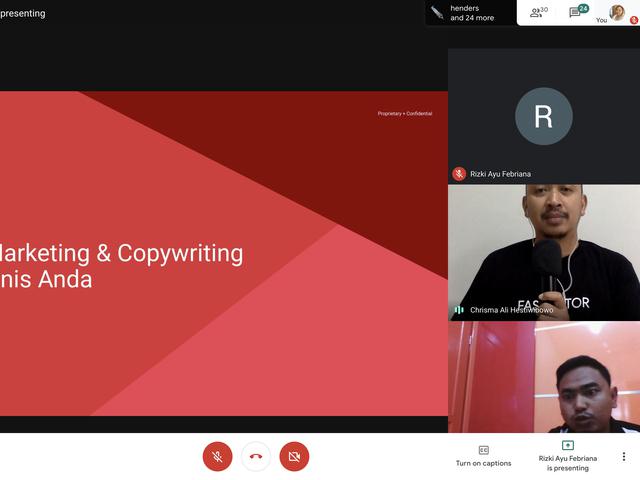This screenshot has height=480, width=640.
Task: Click the present screen icon above the presenter name
Action: pyautogui.click(x=568, y=445)
